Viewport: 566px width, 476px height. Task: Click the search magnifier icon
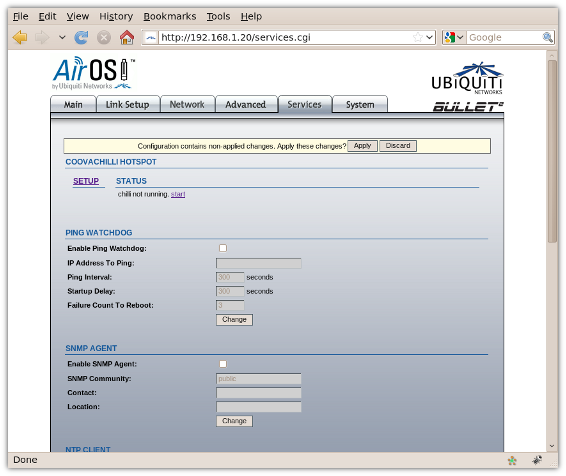point(548,37)
